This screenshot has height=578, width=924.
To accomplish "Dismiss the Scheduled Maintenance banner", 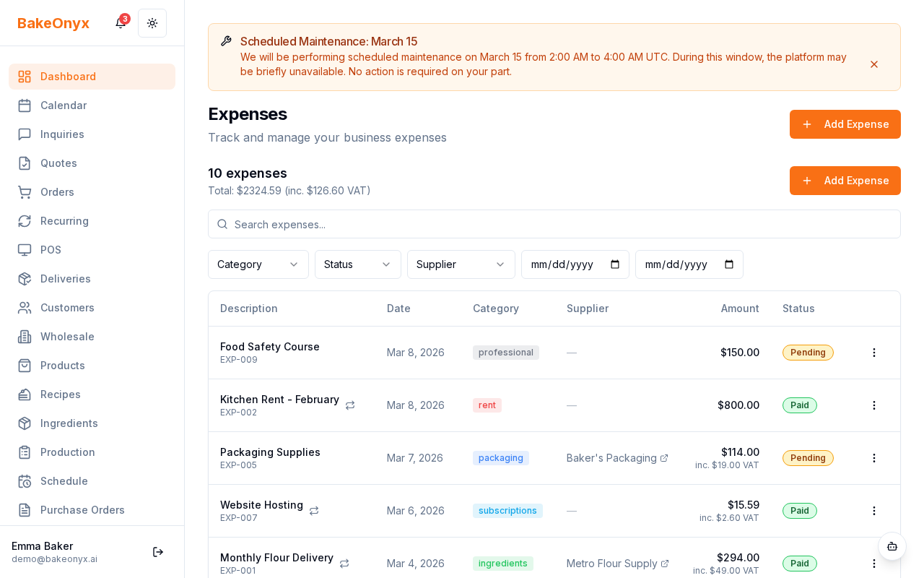I will point(874,64).
